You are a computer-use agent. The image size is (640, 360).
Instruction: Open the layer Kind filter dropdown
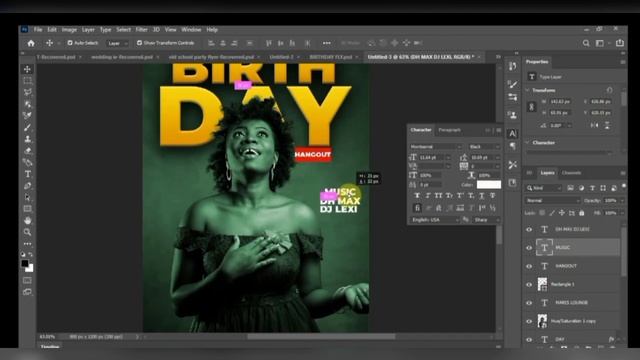[x=544, y=188]
